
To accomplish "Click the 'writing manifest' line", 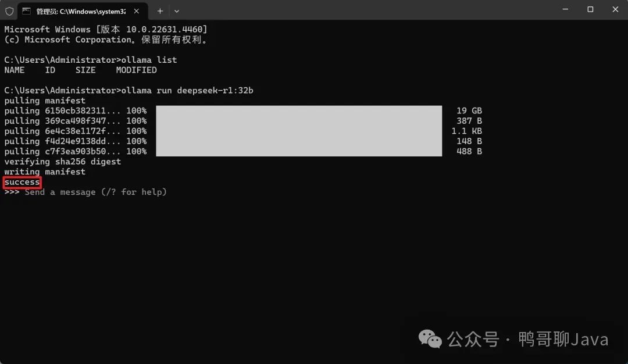I will click(x=45, y=172).
